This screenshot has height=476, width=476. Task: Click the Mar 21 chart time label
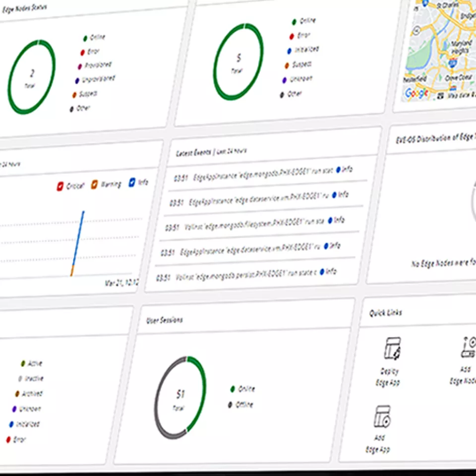click(122, 283)
